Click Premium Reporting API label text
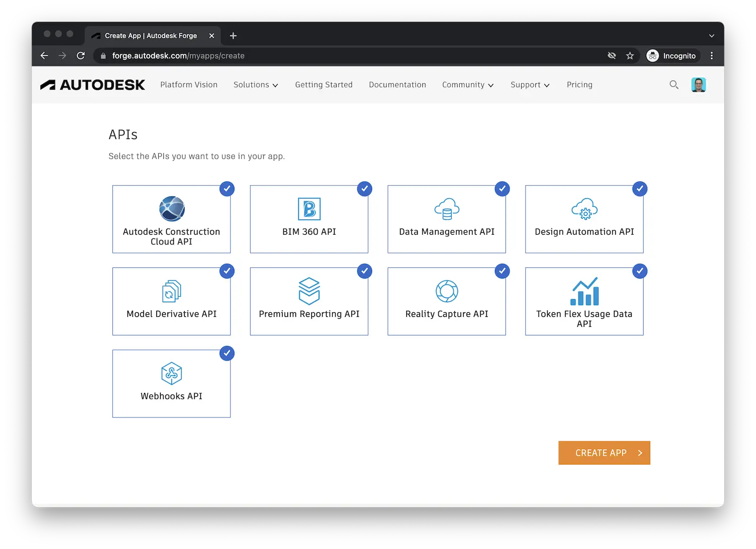 (309, 314)
